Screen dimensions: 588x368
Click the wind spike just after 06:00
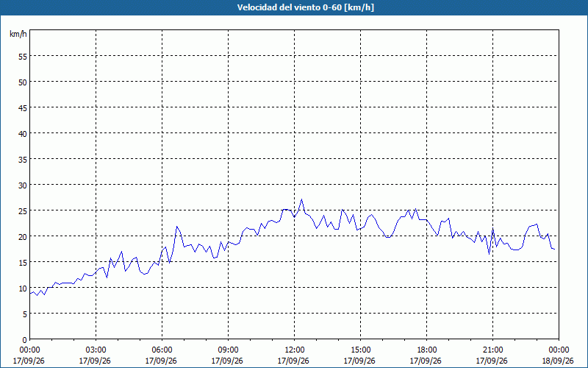point(176,227)
